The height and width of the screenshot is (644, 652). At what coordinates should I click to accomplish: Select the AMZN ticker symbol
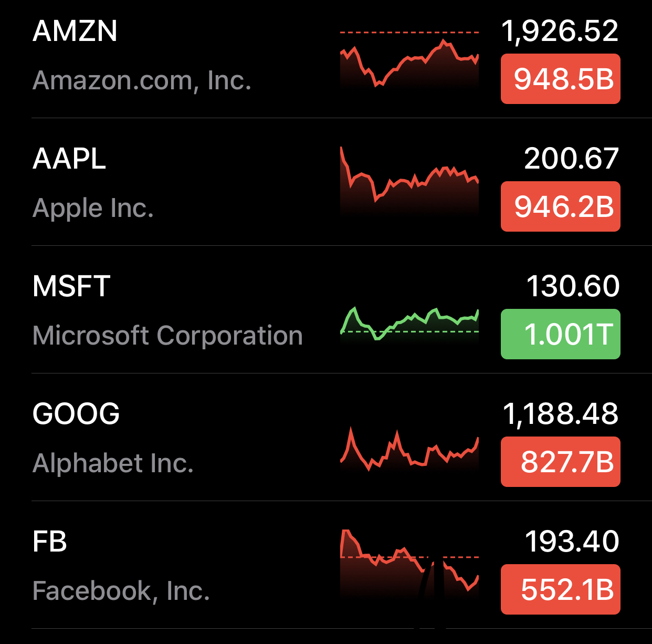tap(75, 31)
